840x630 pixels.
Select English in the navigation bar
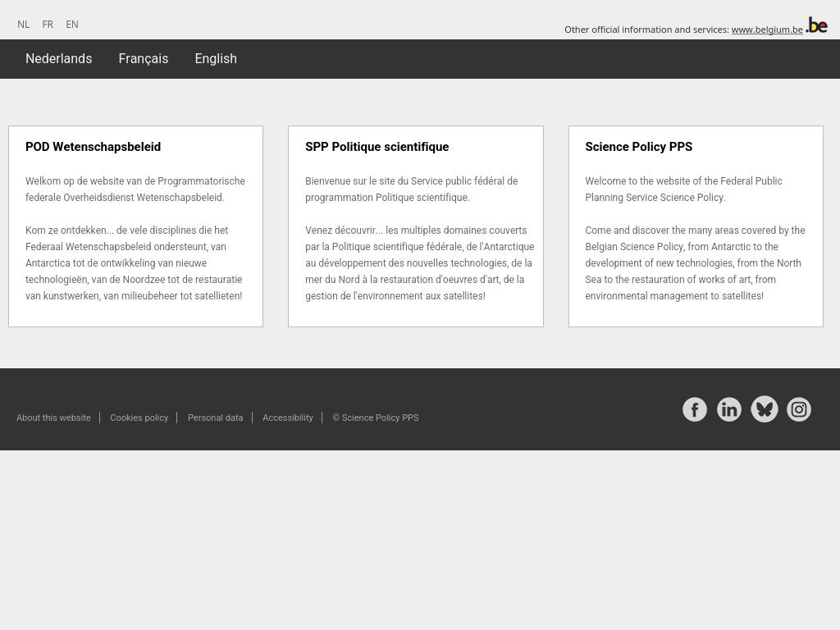(x=216, y=58)
